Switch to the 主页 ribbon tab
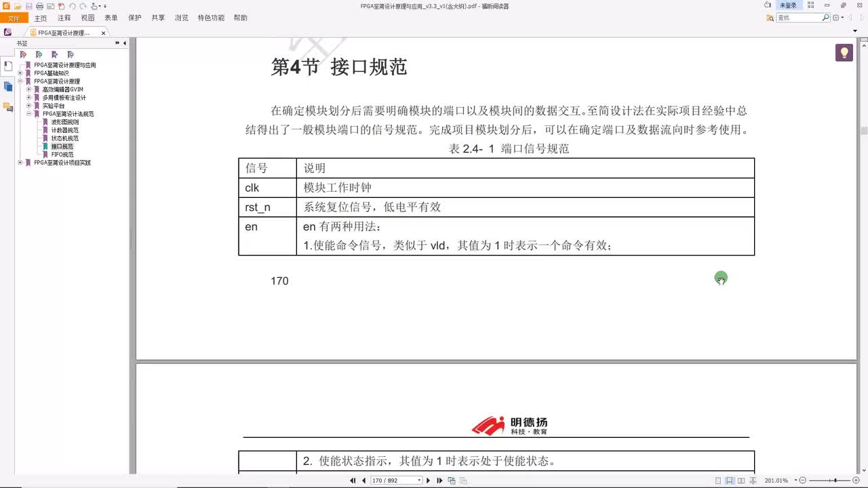Image resolution: width=868 pixels, height=488 pixels. pos(41,18)
